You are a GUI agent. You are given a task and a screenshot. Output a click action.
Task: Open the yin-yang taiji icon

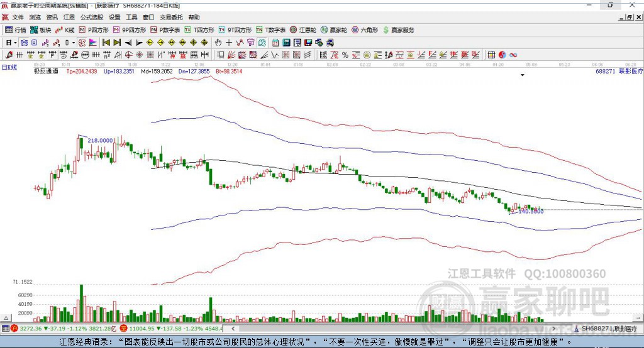coord(502,55)
